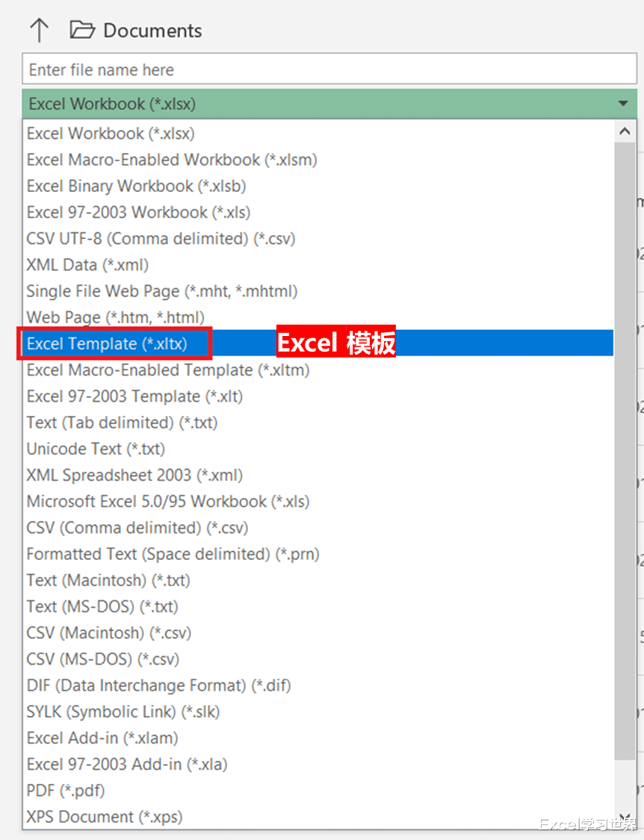The height and width of the screenshot is (840, 644).
Task: Choose Web Page (*.htm, *.html)
Action: (x=318, y=317)
